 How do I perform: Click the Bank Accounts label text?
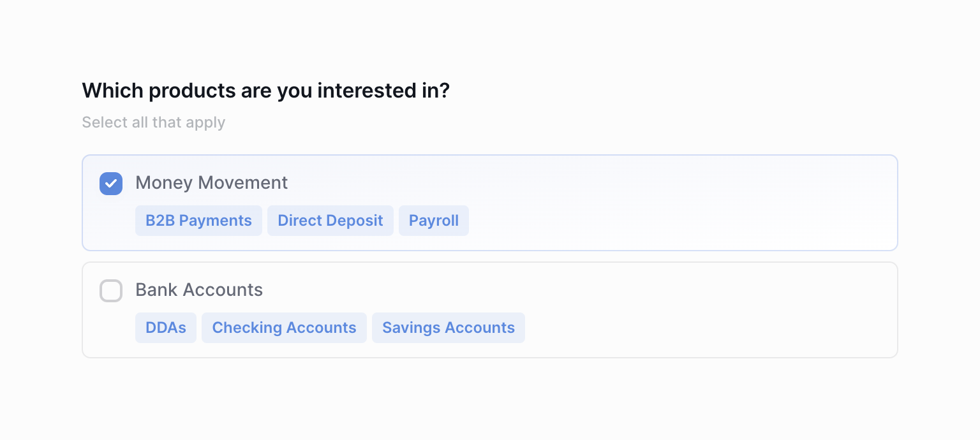199,290
